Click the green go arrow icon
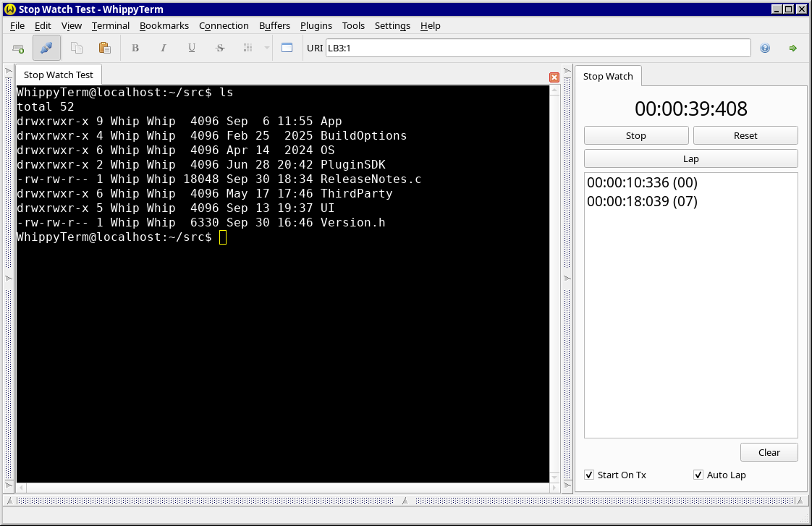Image resolution: width=812 pixels, height=526 pixels. click(792, 48)
